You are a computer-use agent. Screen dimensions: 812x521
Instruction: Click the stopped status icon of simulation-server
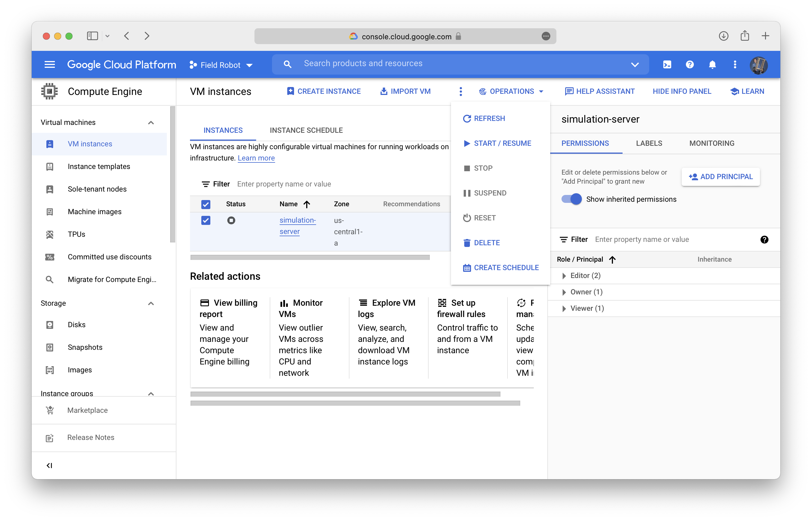[231, 221]
